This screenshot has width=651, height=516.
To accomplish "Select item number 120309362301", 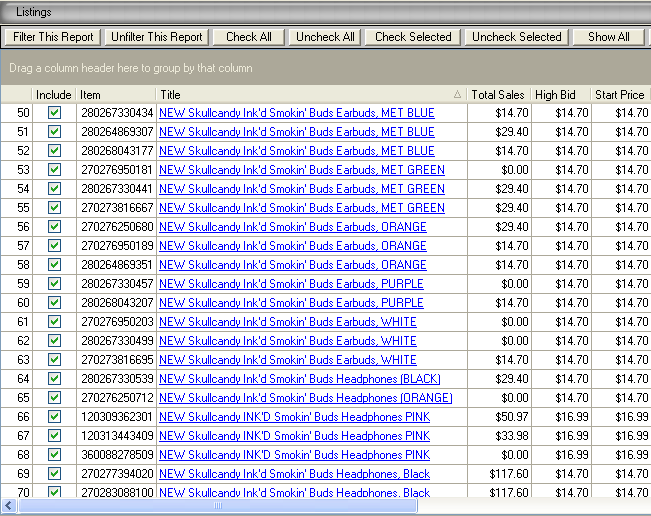I will [117, 417].
